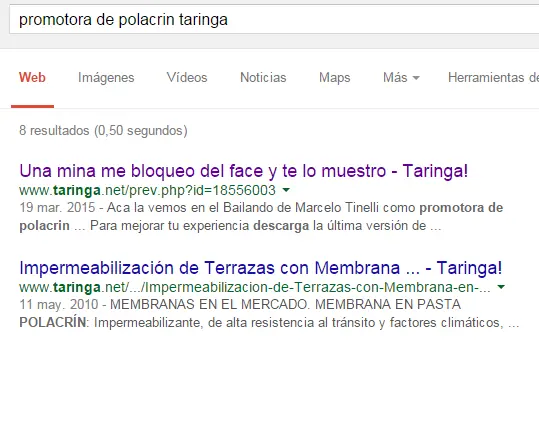
Task: Open the Vídeos tab
Action: (187, 78)
